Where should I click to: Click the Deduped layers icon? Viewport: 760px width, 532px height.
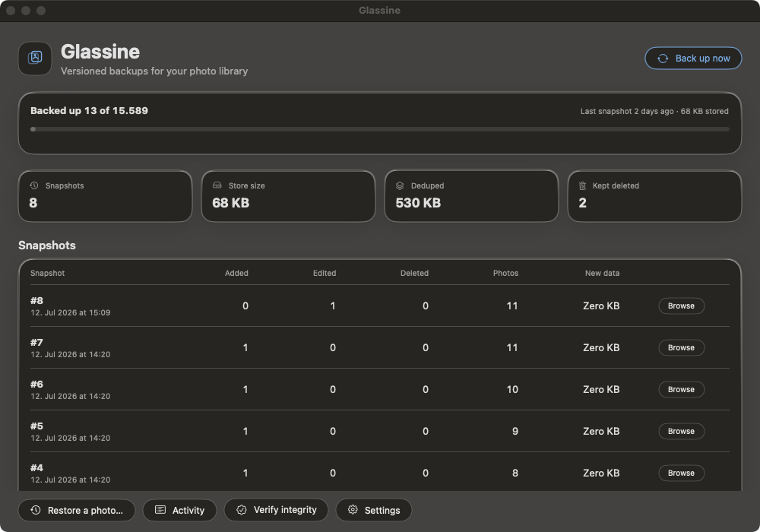click(400, 185)
